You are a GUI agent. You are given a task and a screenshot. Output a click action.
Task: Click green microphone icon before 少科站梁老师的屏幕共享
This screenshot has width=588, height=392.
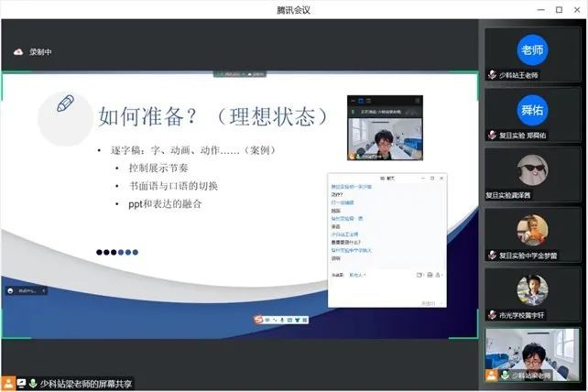[x=33, y=384]
